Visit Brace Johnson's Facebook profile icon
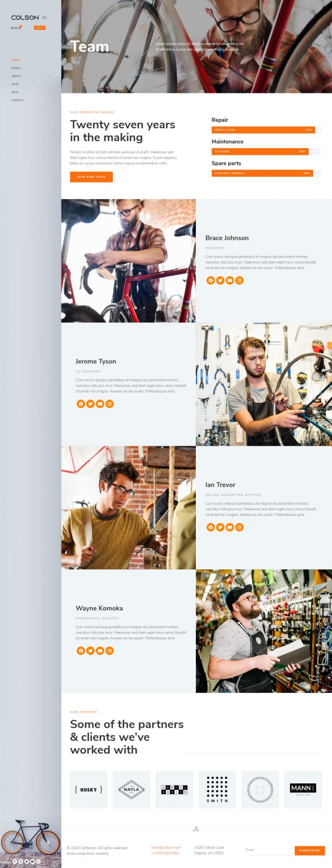Image resolution: width=332 pixels, height=868 pixels. pyautogui.click(x=210, y=280)
